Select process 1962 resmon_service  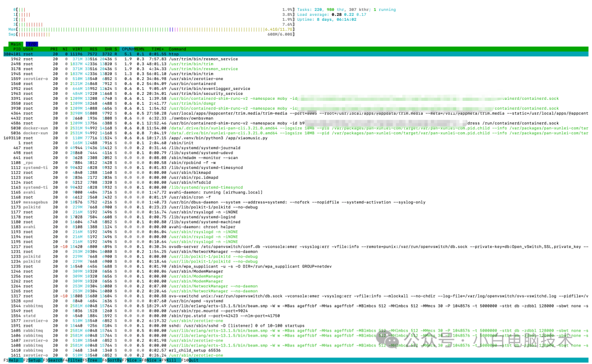point(296,59)
